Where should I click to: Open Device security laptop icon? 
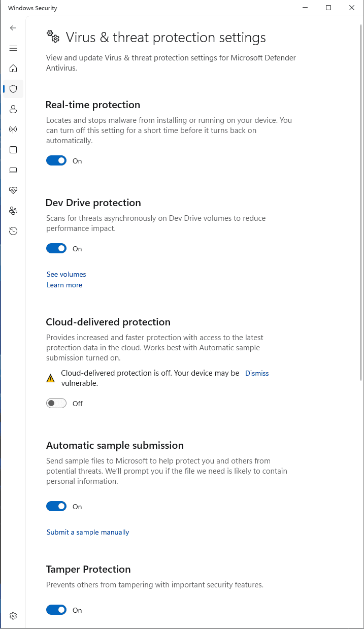pyautogui.click(x=13, y=170)
